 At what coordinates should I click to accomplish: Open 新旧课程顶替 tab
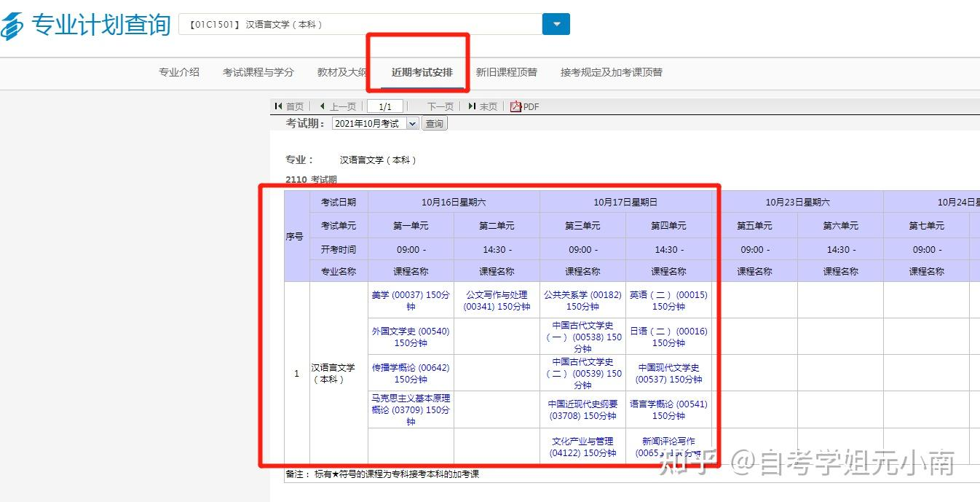pyautogui.click(x=507, y=72)
